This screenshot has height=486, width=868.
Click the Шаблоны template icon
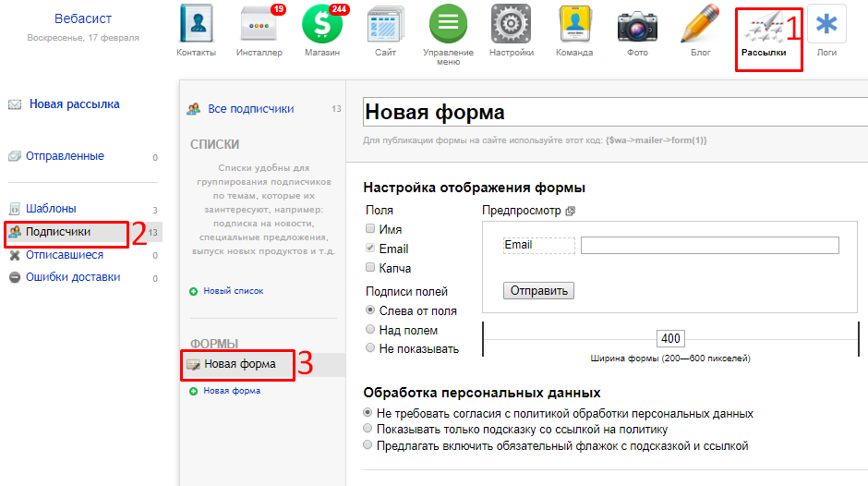coord(15,209)
